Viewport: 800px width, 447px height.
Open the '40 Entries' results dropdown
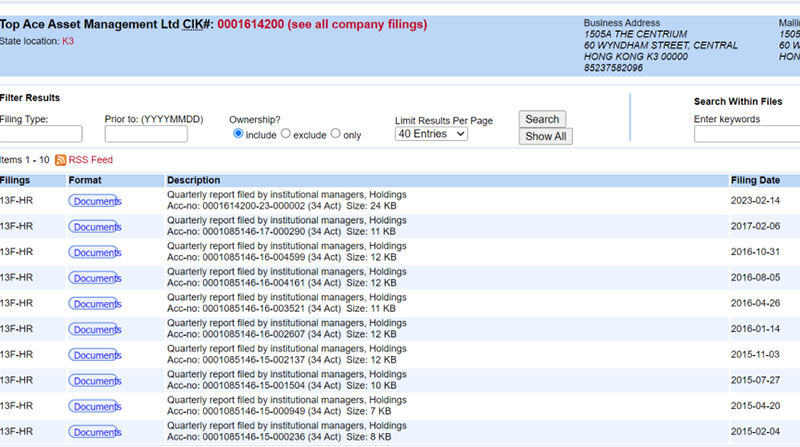click(431, 134)
